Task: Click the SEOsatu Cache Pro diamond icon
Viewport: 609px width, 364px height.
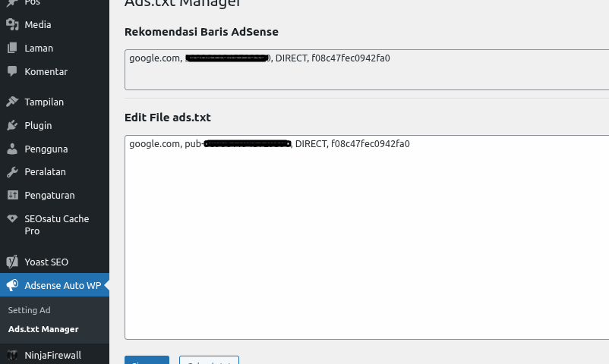Action: [12, 218]
